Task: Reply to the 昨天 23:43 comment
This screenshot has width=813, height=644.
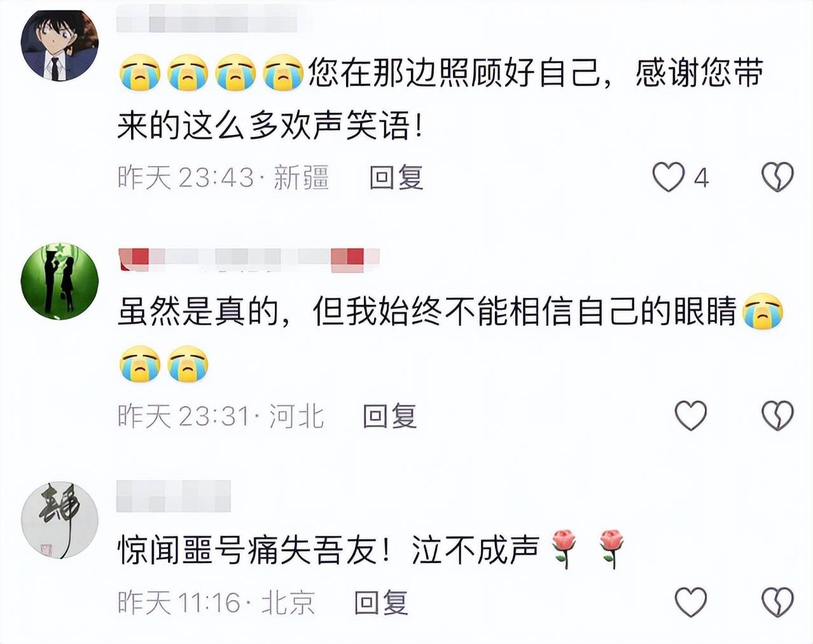Action: tap(396, 177)
